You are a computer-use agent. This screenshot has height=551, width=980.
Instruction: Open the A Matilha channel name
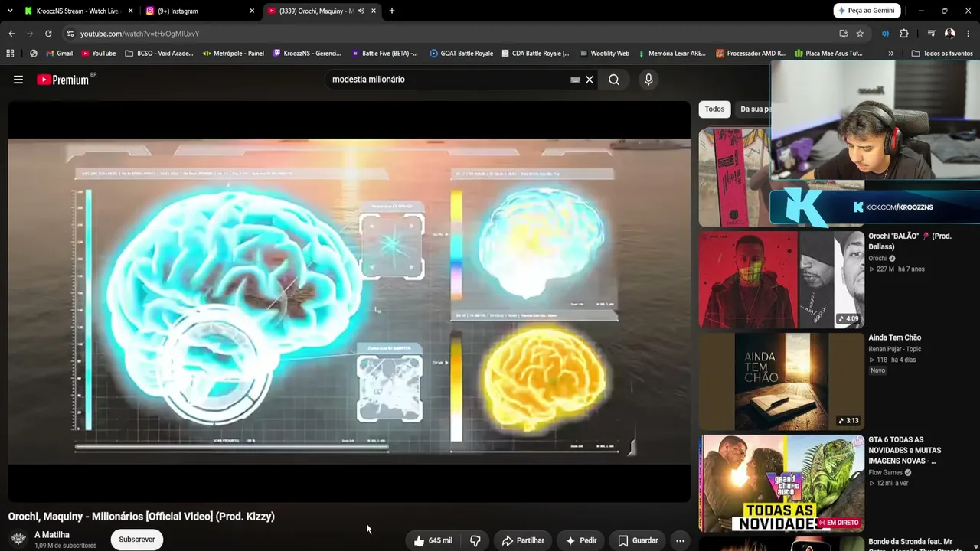(x=52, y=535)
